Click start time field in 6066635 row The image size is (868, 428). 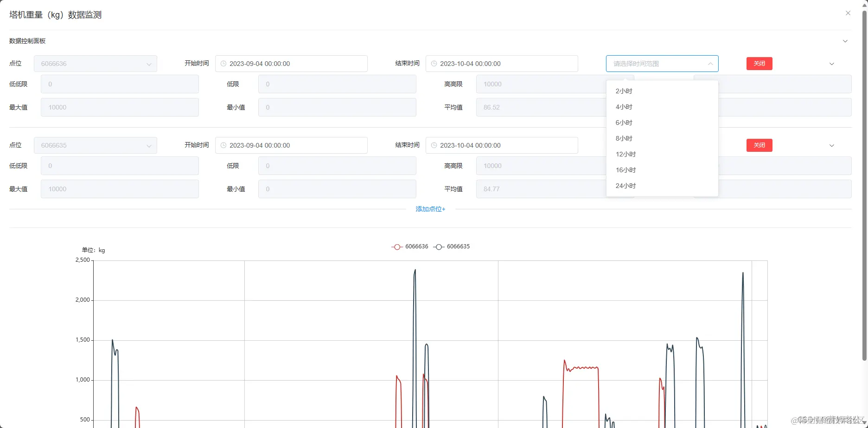tap(291, 145)
